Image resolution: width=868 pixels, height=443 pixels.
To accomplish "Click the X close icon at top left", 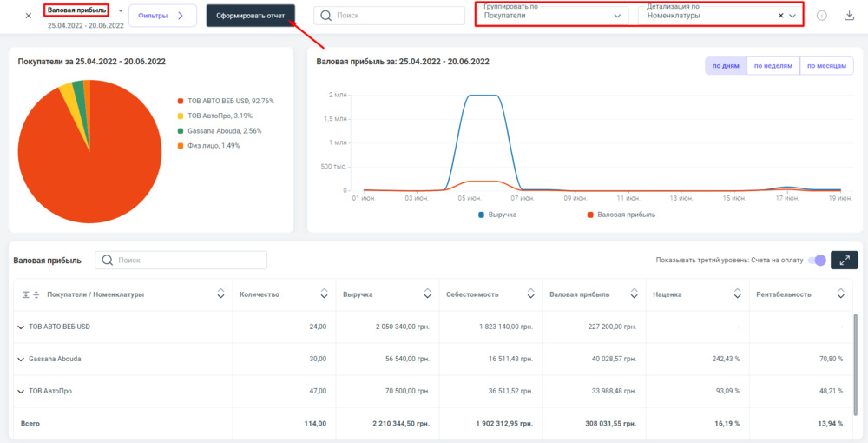I will click(x=28, y=16).
